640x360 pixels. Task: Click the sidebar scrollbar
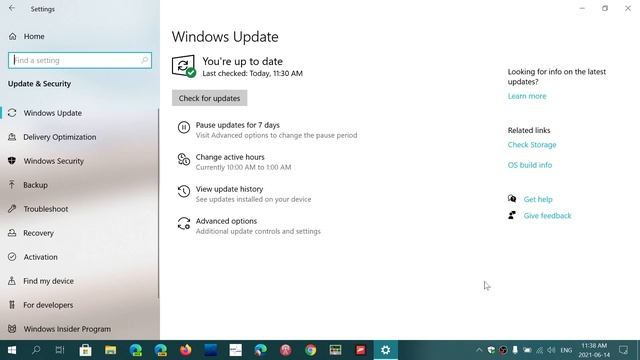coord(158,203)
